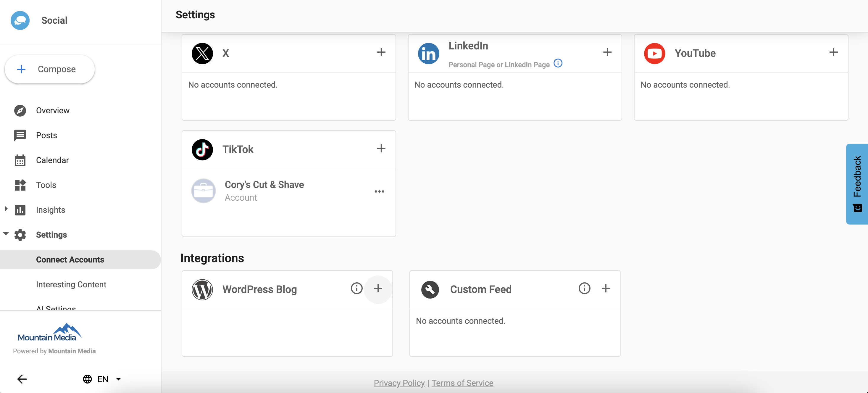Open the Terms of Service link
This screenshot has width=868, height=393.
point(462,383)
